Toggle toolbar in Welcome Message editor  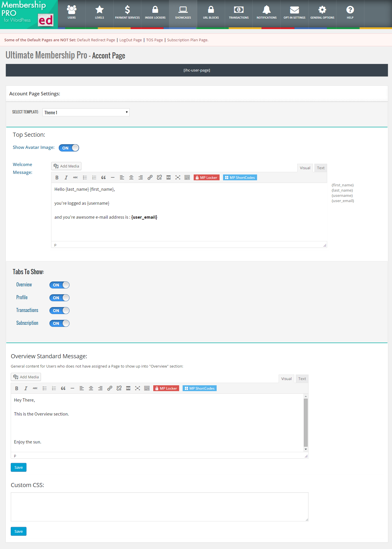pyautogui.click(x=187, y=177)
